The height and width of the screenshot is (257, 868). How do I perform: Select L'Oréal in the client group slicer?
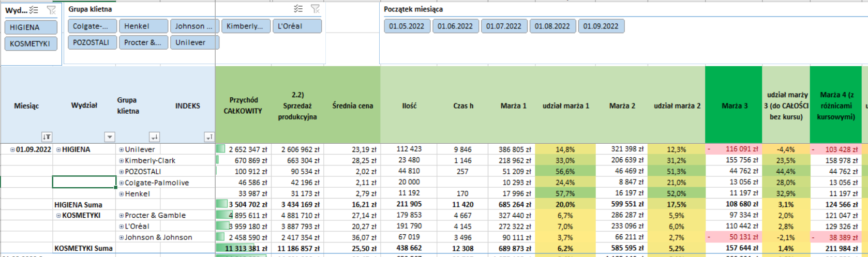tap(297, 26)
